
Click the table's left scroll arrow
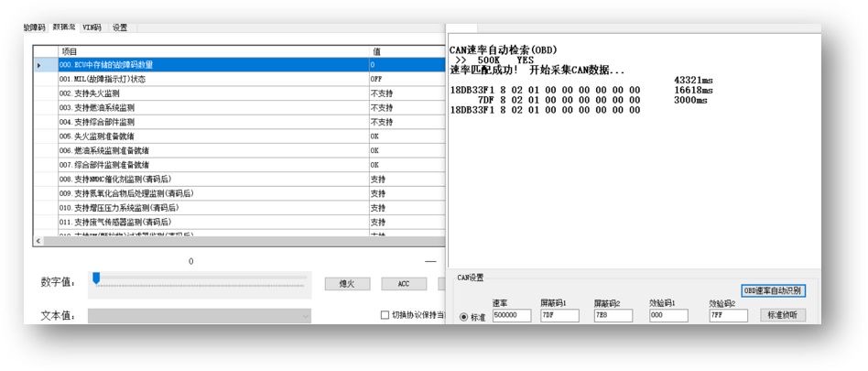38,242
